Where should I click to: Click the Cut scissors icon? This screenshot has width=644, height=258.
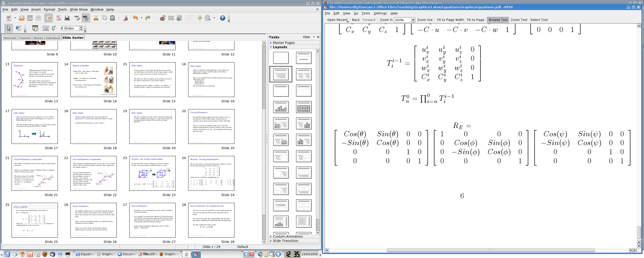click(96, 18)
